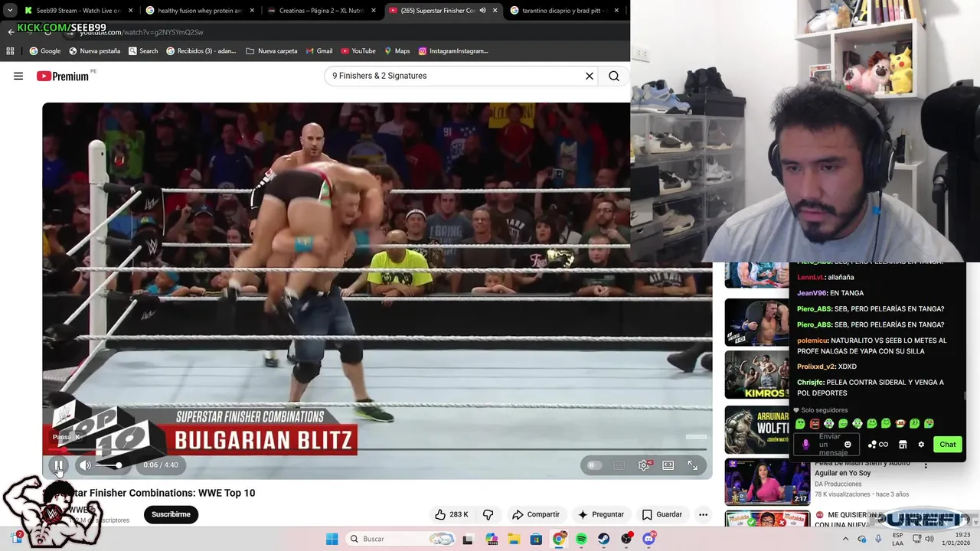Pause the YouTube video

58,465
